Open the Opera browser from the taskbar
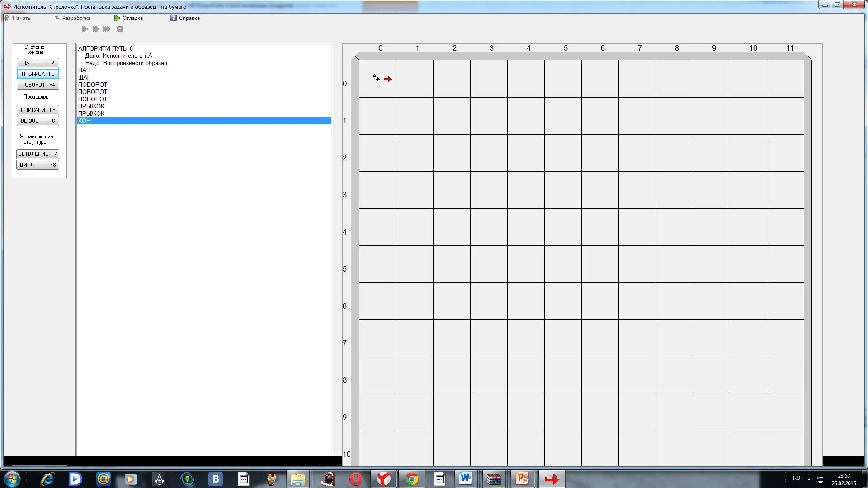The height and width of the screenshot is (488, 868). click(x=356, y=479)
